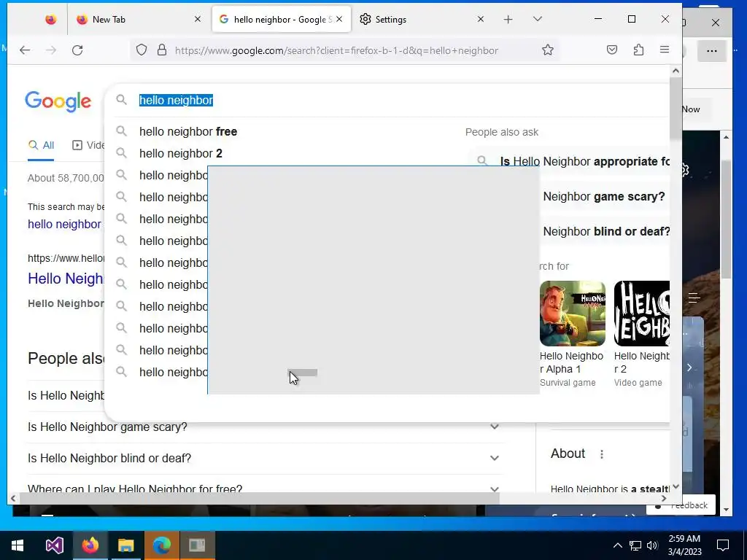Click the carousel next arrow in background window

click(689, 367)
